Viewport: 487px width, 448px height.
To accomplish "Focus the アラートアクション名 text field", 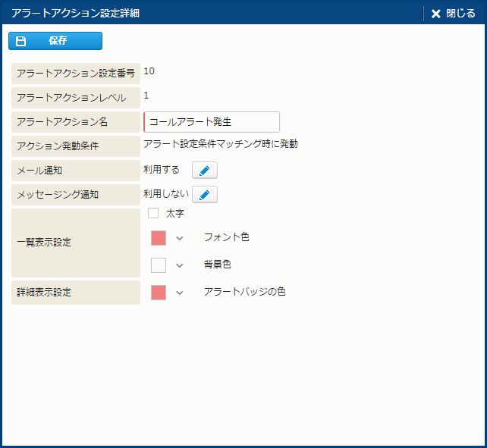I will (x=212, y=121).
